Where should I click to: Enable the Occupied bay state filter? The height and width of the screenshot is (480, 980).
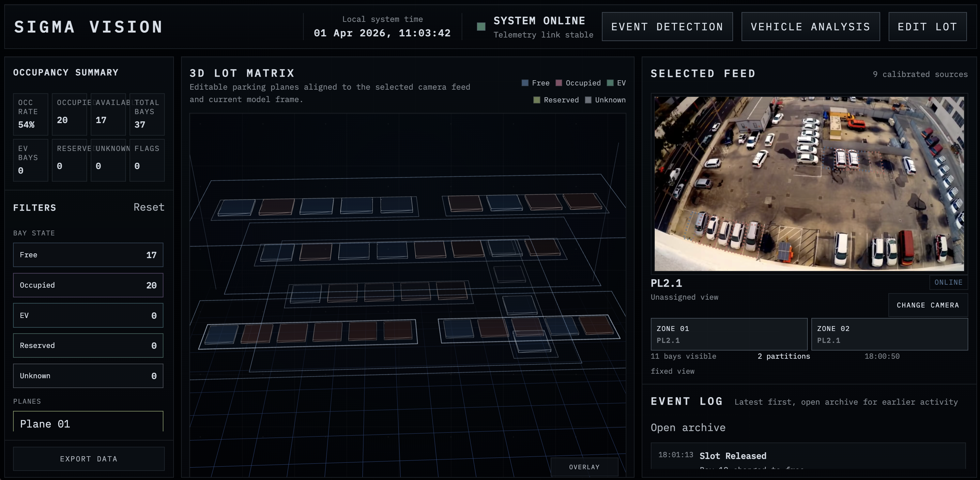click(88, 285)
